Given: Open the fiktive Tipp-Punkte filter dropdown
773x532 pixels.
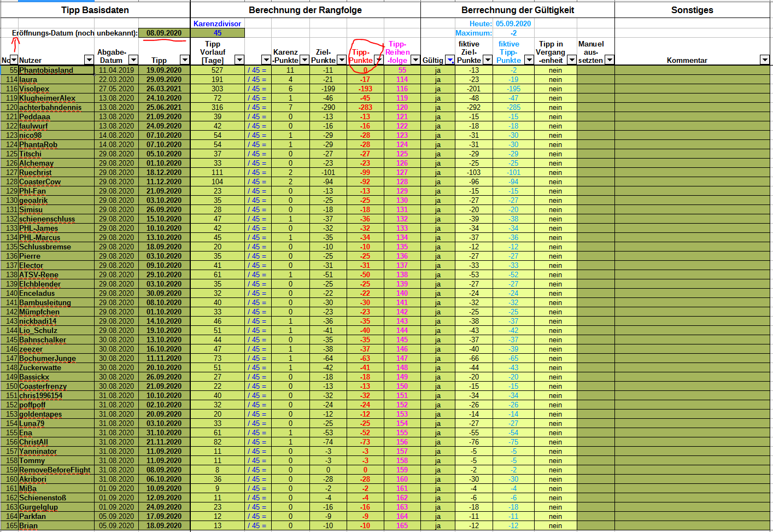Looking at the screenshot, I should coord(529,60).
